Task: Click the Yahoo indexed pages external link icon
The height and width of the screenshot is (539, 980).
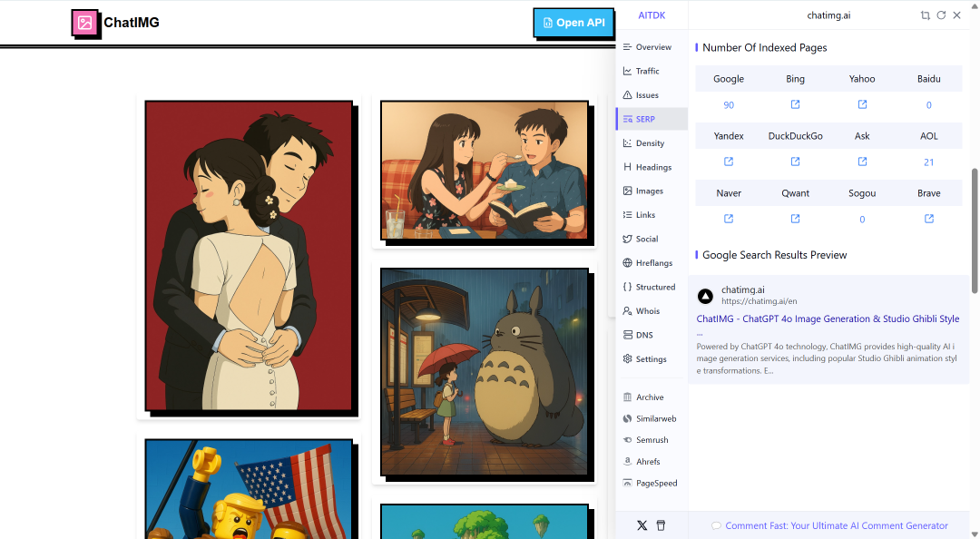Action: click(862, 104)
